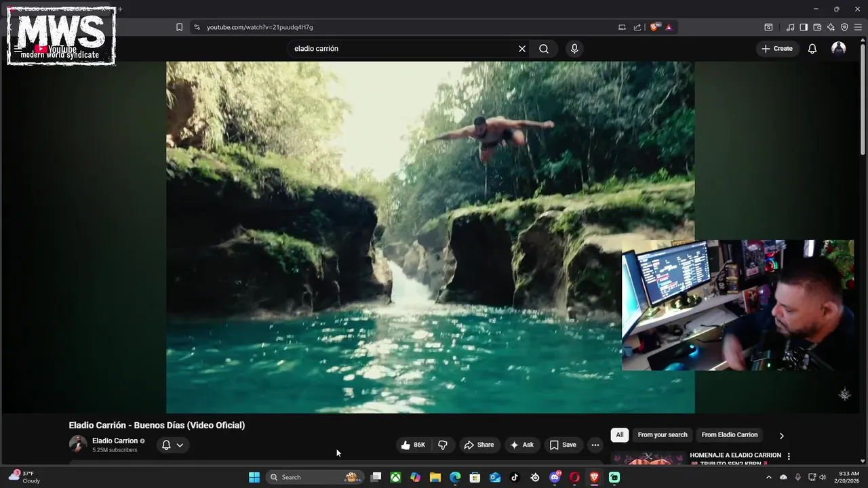Open the Eladio Carrion channel avatar
Viewport: 868px width, 488px height.
point(78,445)
